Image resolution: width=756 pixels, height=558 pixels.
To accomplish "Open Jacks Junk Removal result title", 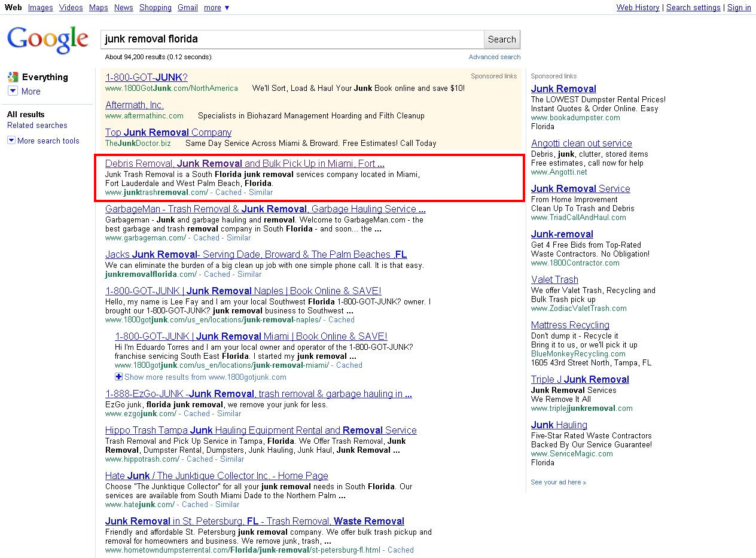I will (256, 254).
